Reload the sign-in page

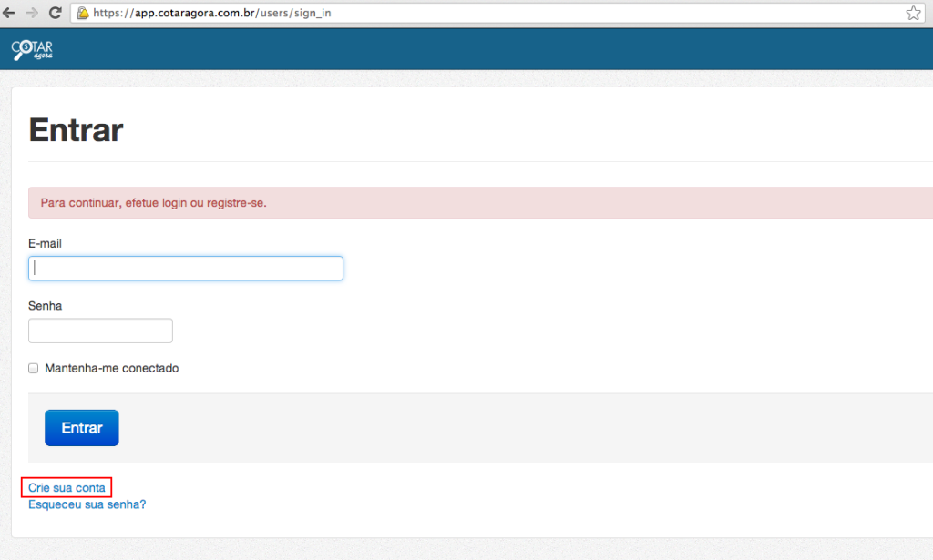(x=56, y=13)
